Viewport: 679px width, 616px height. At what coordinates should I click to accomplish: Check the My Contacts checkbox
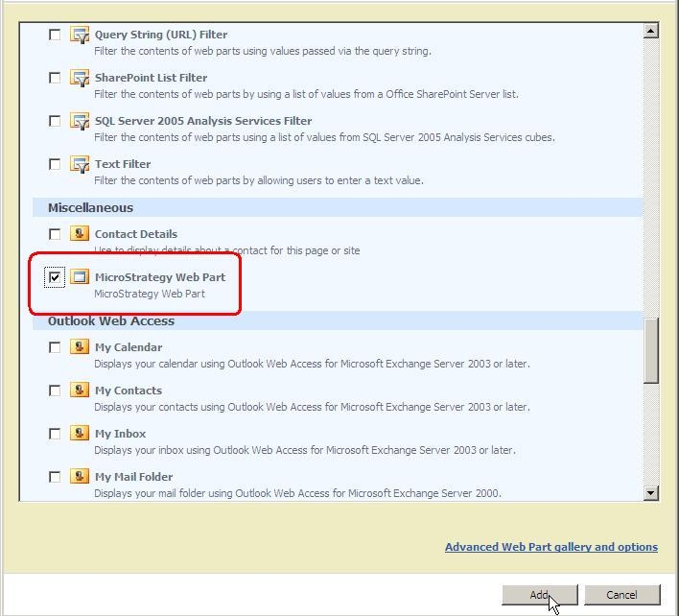tap(56, 391)
